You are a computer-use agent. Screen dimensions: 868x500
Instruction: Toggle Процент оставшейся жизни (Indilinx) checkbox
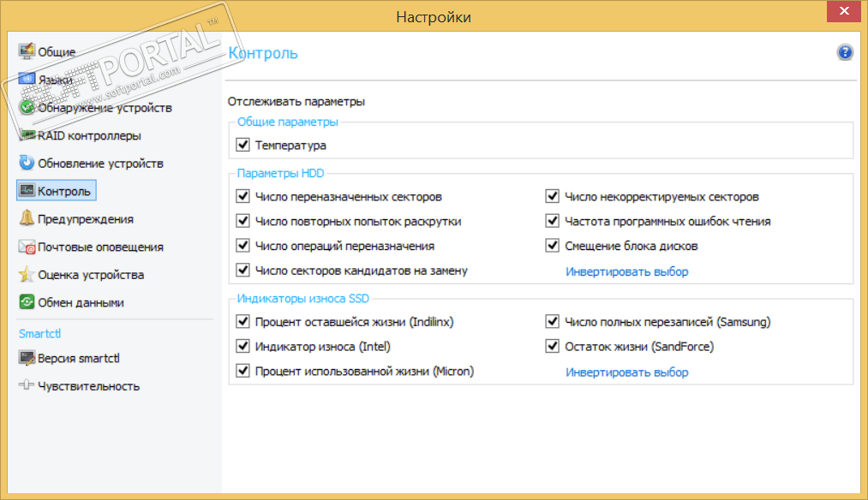coord(243,321)
